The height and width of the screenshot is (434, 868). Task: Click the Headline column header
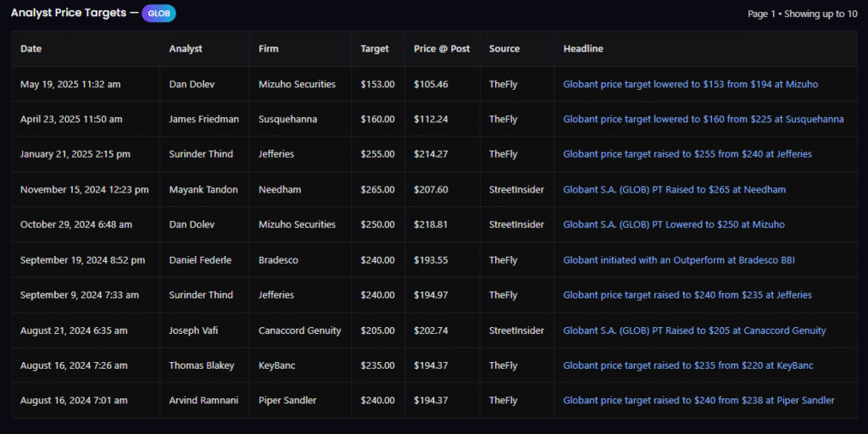[x=583, y=49]
